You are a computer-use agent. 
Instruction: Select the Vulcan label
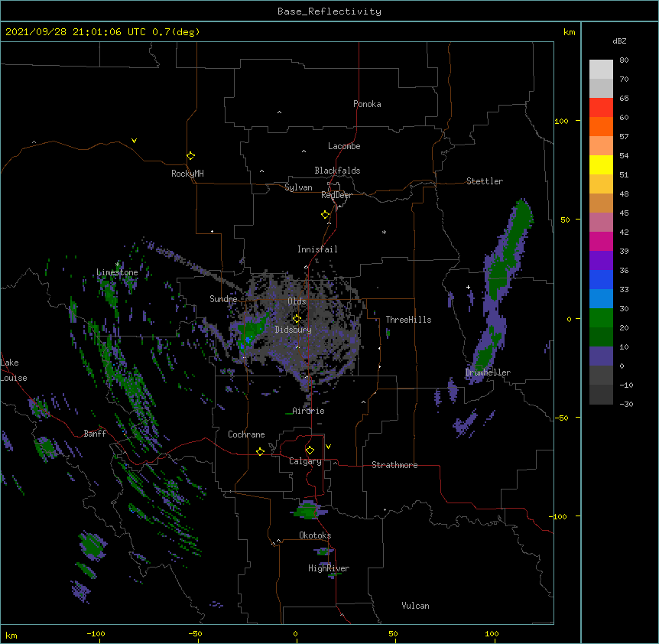[x=415, y=606]
